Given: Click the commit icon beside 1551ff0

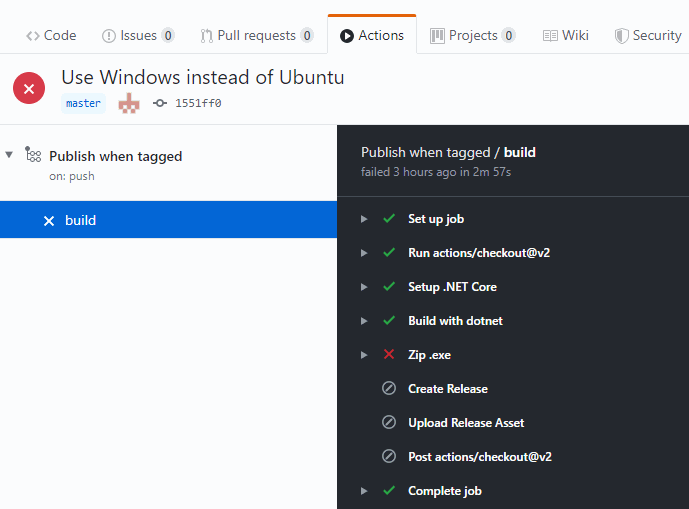Looking at the screenshot, I should [160, 103].
